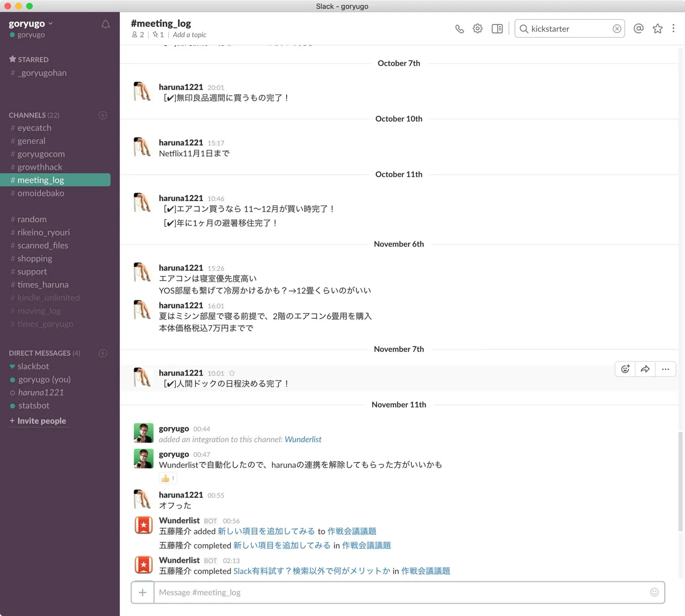Click Add a topic

click(x=189, y=35)
